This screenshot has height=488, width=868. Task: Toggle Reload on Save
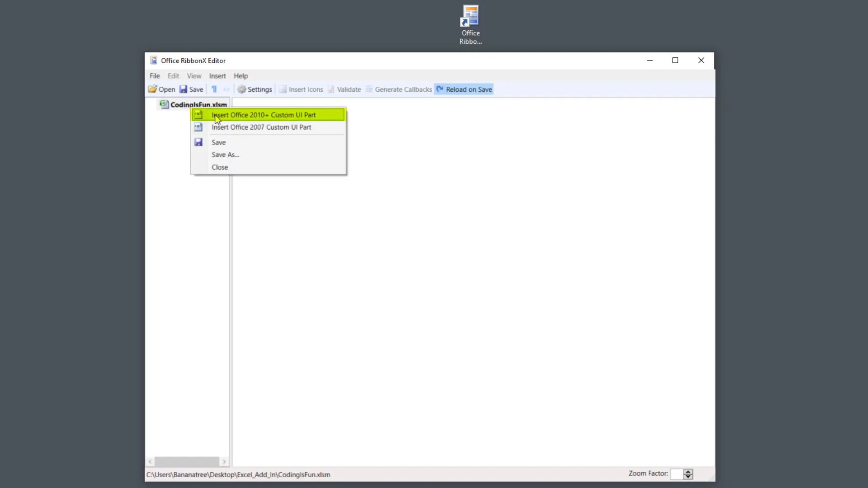pyautogui.click(x=464, y=89)
